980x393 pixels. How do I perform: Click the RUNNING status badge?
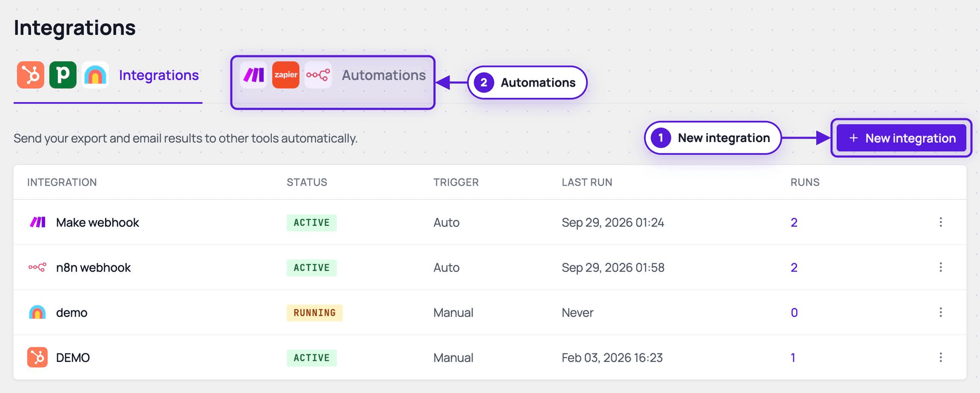pyautogui.click(x=315, y=313)
